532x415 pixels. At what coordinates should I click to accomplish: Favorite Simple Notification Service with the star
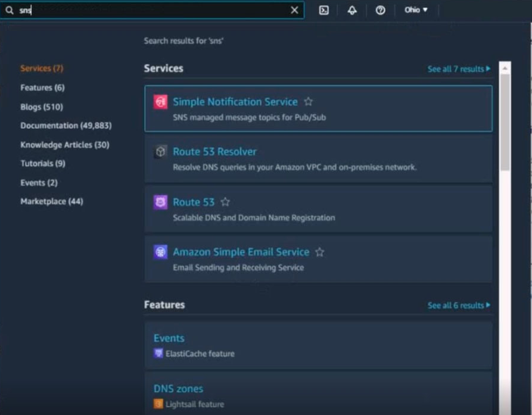pos(309,101)
